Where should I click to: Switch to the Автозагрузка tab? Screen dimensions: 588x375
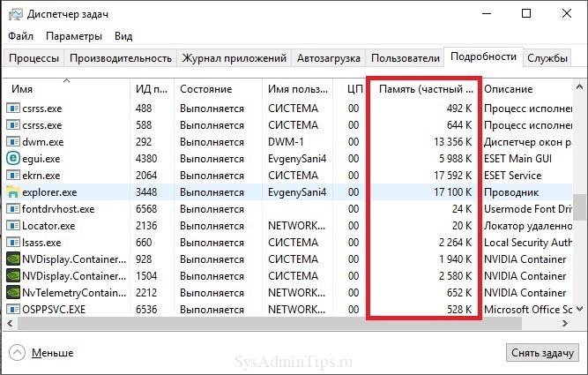[x=329, y=58]
